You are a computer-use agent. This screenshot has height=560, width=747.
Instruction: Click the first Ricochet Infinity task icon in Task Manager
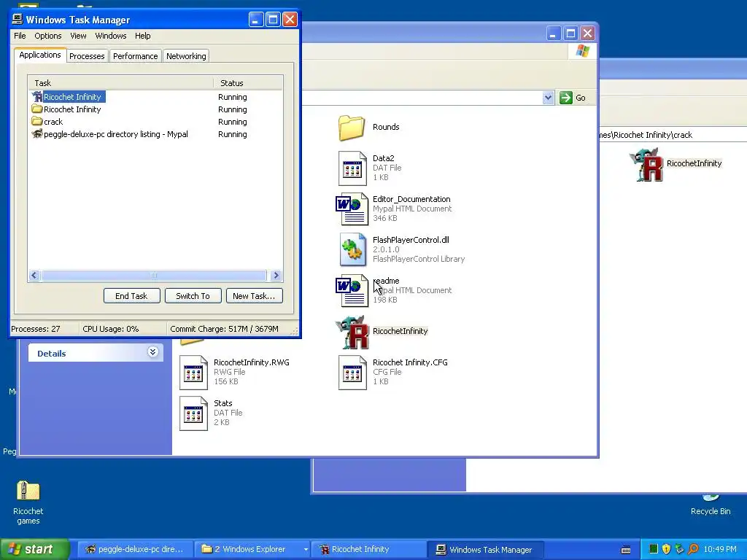pos(37,97)
